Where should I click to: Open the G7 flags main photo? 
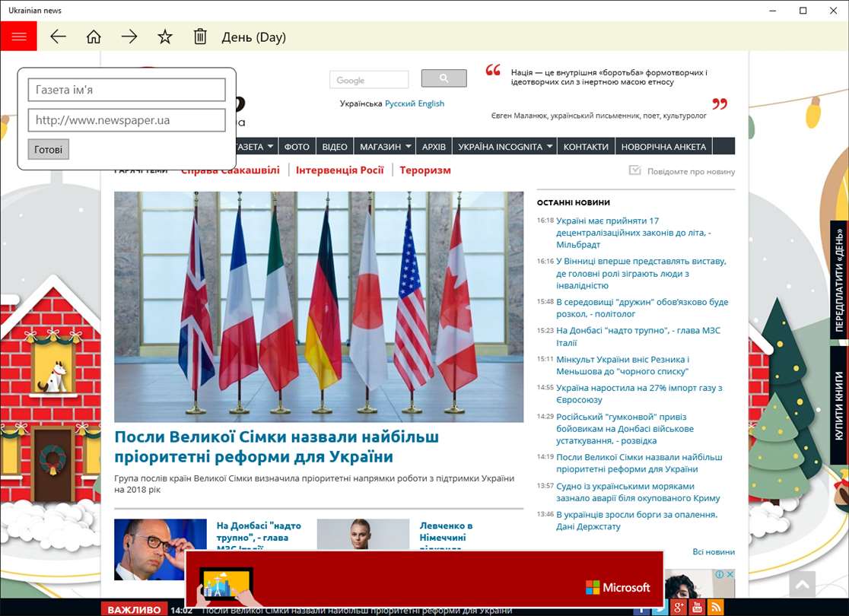[319, 306]
